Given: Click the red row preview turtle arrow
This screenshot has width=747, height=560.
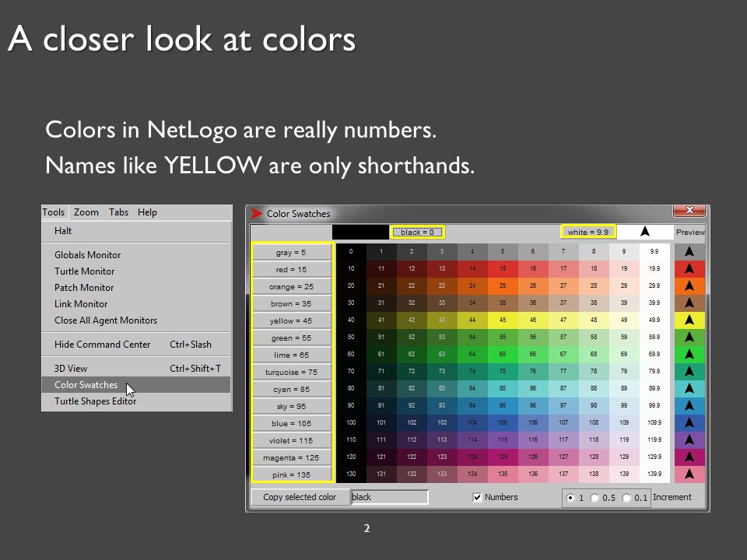Looking at the screenshot, I should pyautogui.click(x=689, y=268).
